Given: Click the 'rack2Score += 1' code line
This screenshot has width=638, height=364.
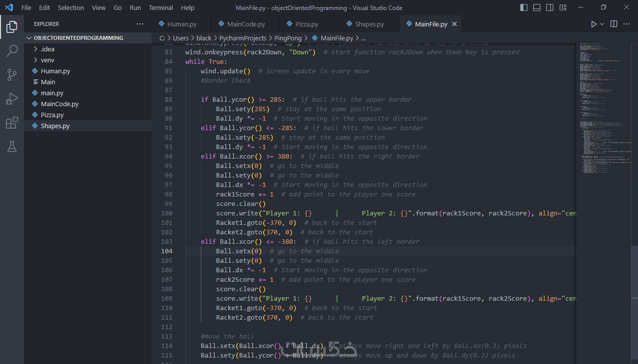Looking at the screenshot, I should click(245, 280).
